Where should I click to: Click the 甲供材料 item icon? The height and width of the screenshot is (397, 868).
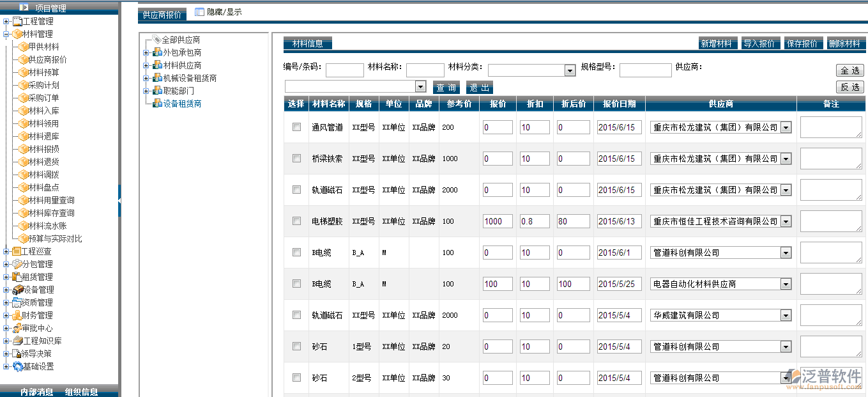24,47
